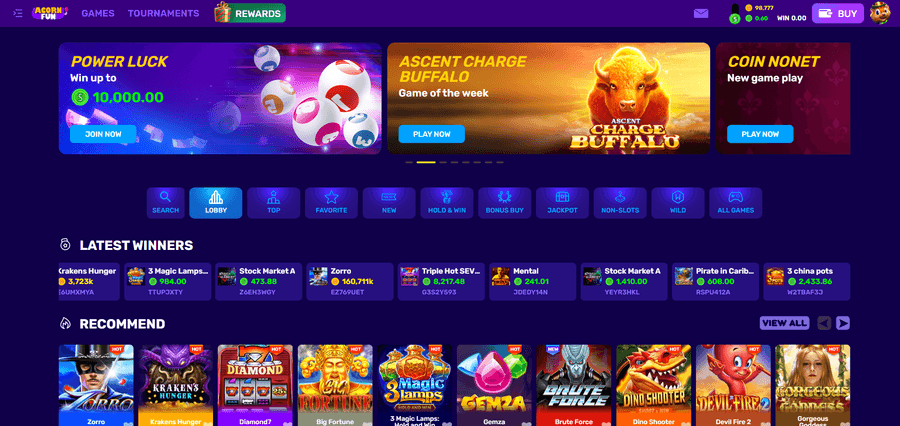Select the second banner carousel indicator
Viewport: 900px width, 426px height.
(x=426, y=162)
